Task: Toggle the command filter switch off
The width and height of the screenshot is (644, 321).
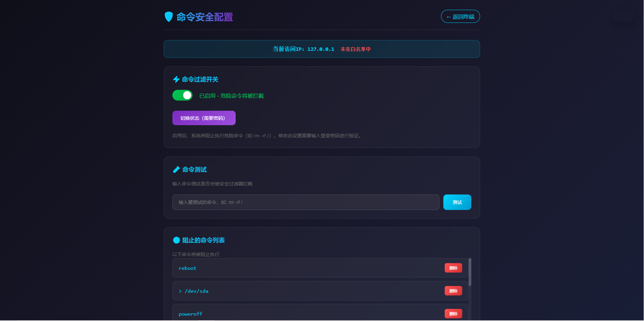Action: pyautogui.click(x=182, y=96)
